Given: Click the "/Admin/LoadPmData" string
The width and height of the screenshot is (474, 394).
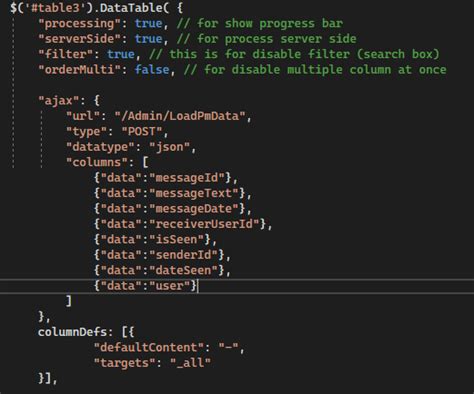Looking at the screenshot, I should click(180, 116).
